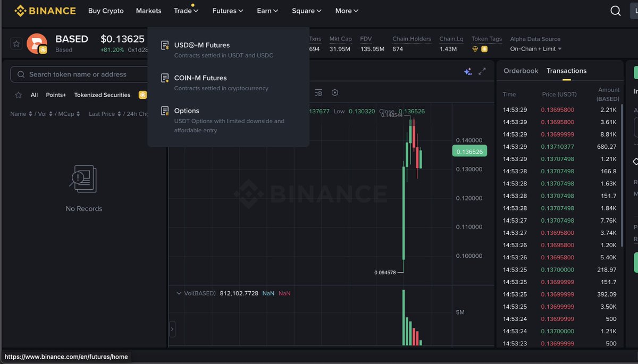This screenshot has width=638, height=364.
Task: Show favorites with the star filter
Action: coord(19,95)
